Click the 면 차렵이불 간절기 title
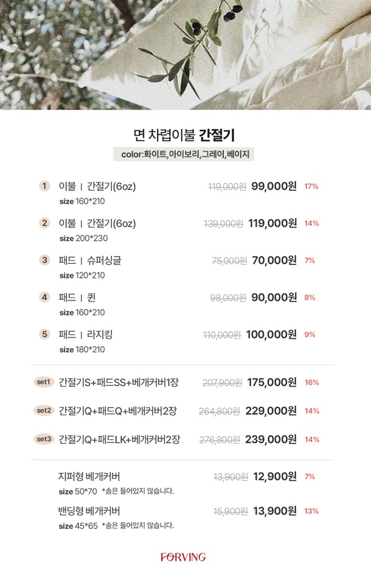371x588 pixels. coord(184,136)
